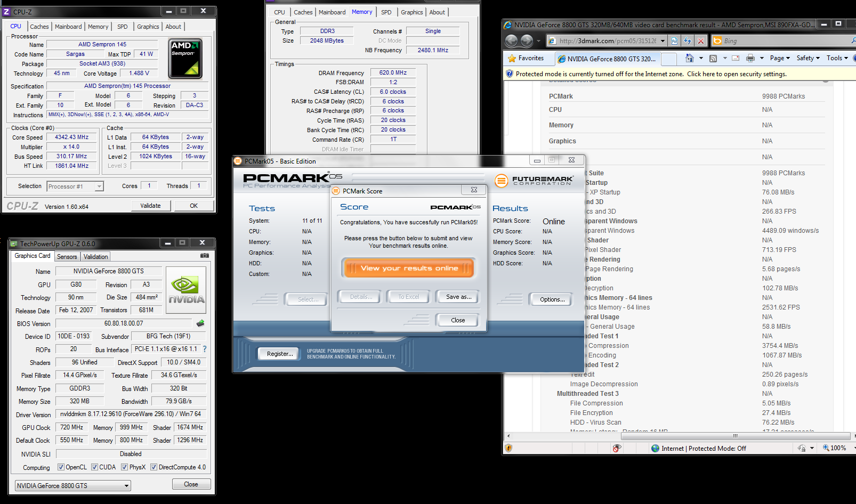
Task: Switch to the About tab in the CPU-Z memory window
Action: coord(437,12)
